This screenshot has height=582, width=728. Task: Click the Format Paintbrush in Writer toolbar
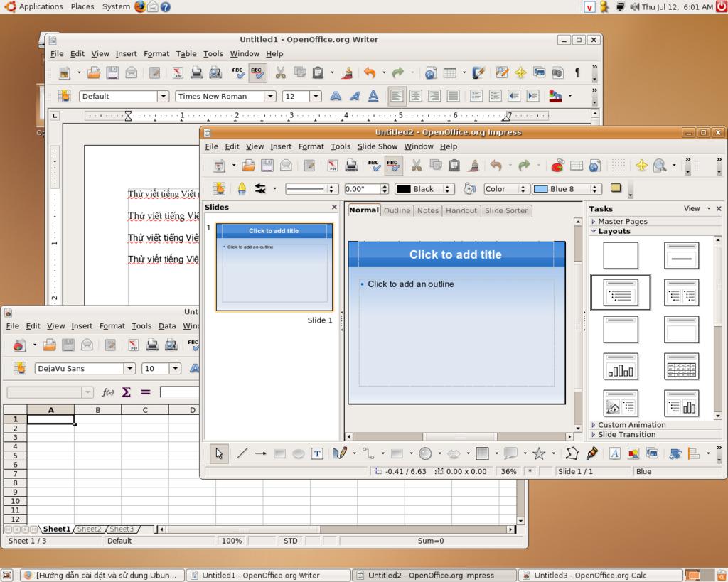(348, 72)
